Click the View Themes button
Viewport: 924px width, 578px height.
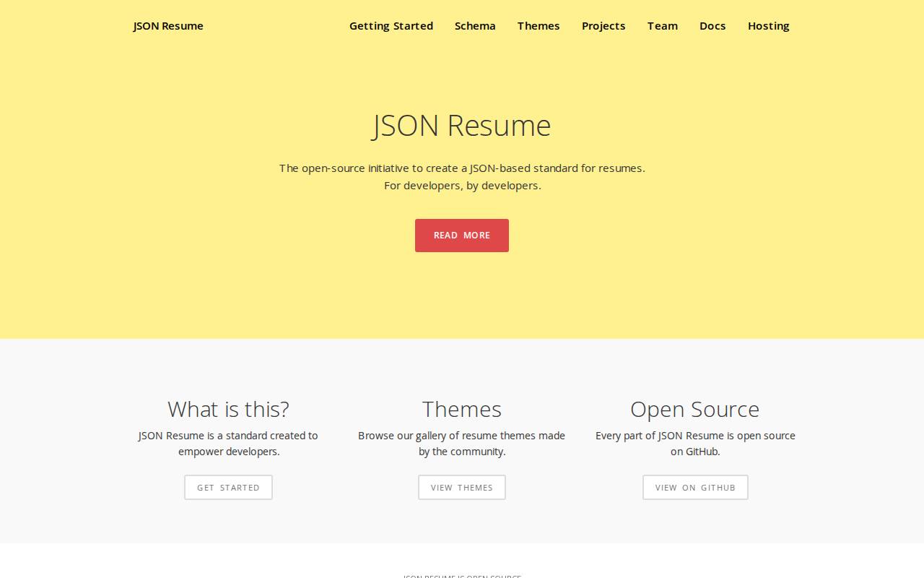[x=462, y=488]
